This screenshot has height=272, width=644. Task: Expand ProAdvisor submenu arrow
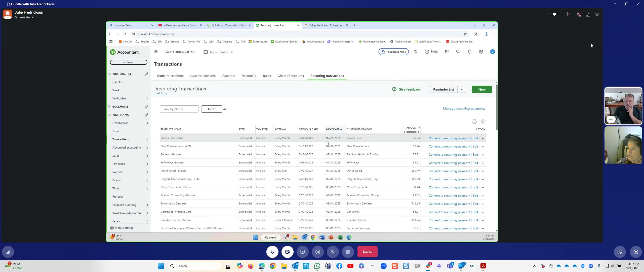coord(147,98)
